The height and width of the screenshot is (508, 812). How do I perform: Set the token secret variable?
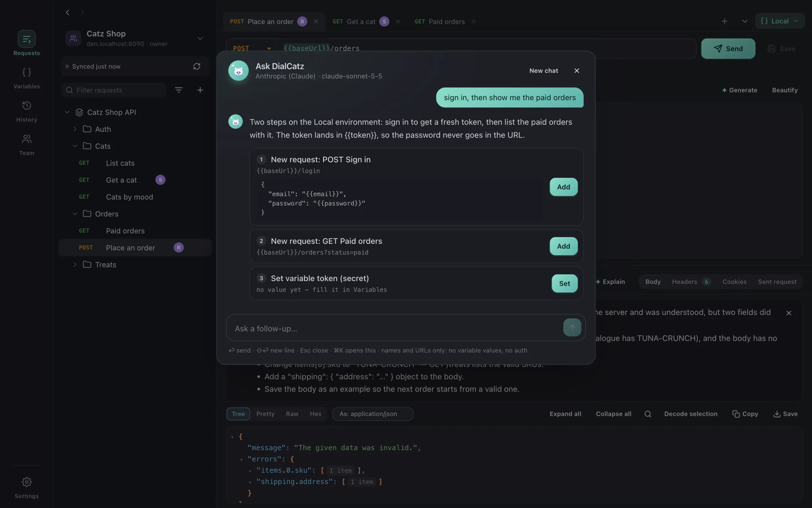pyautogui.click(x=564, y=283)
